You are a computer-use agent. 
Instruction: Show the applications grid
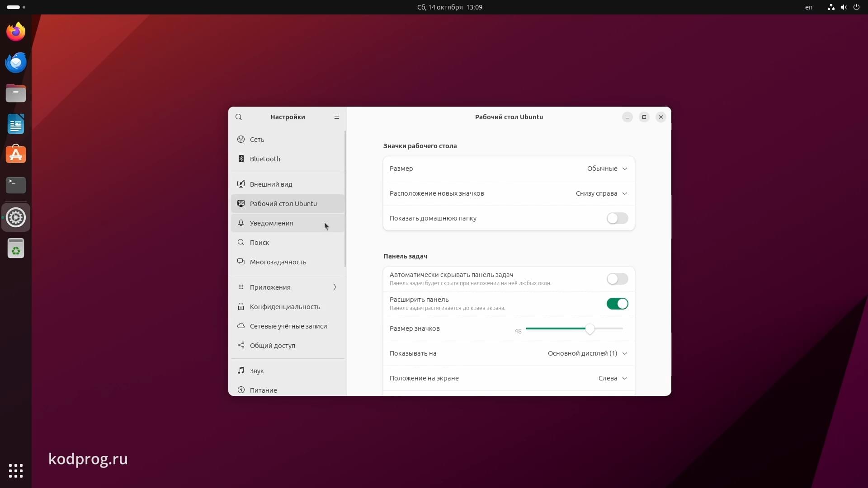[x=16, y=471]
